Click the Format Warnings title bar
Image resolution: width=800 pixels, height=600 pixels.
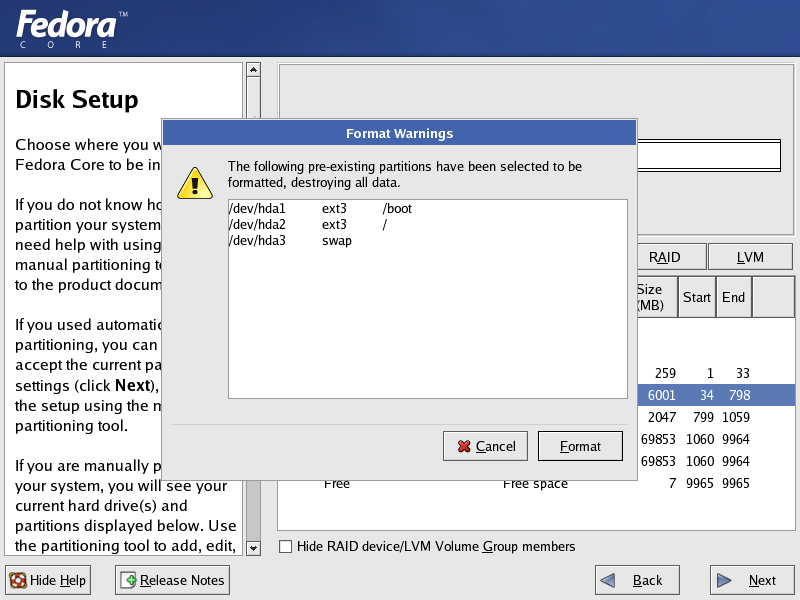tap(399, 133)
